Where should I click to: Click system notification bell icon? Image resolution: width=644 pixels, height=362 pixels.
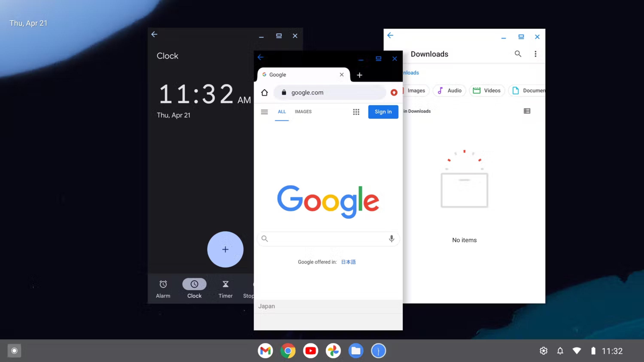(x=560, y=350)
